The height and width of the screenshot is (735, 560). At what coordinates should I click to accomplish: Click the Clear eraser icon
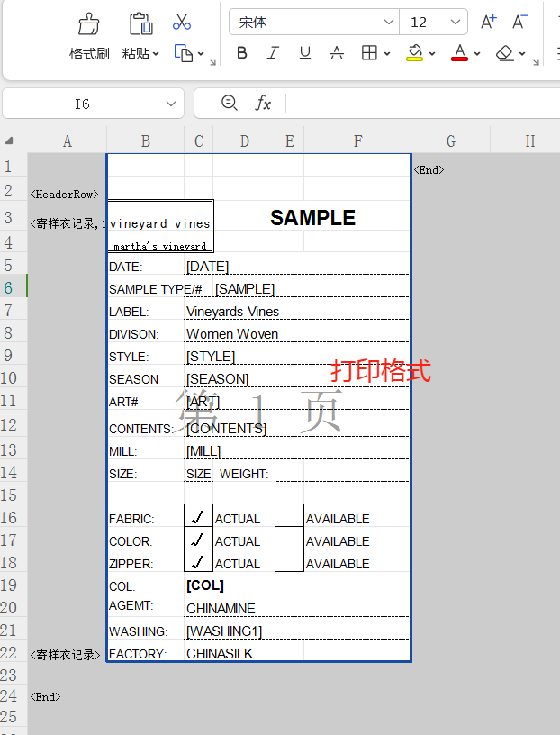coord(505,53)
